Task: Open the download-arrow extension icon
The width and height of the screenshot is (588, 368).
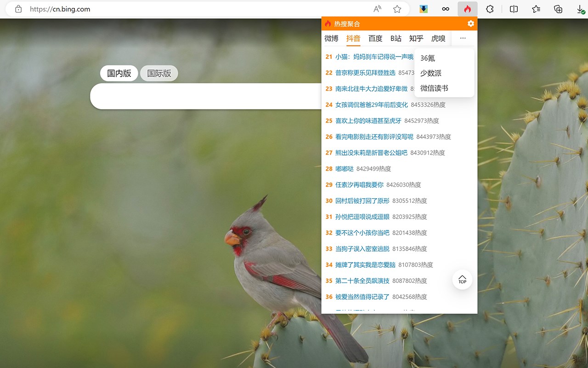Action: pyautogui.click(x=424, y=9)
